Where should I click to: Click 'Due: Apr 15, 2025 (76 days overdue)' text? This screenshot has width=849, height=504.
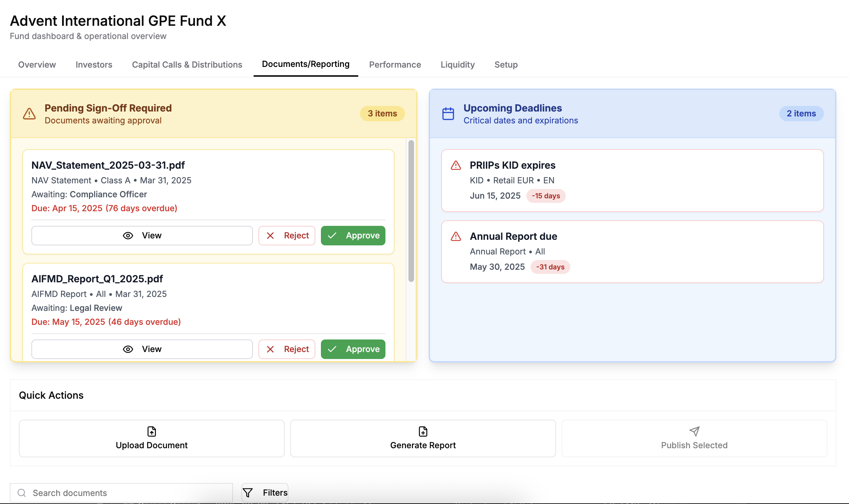pyautogui.click(x=104, y=208)
